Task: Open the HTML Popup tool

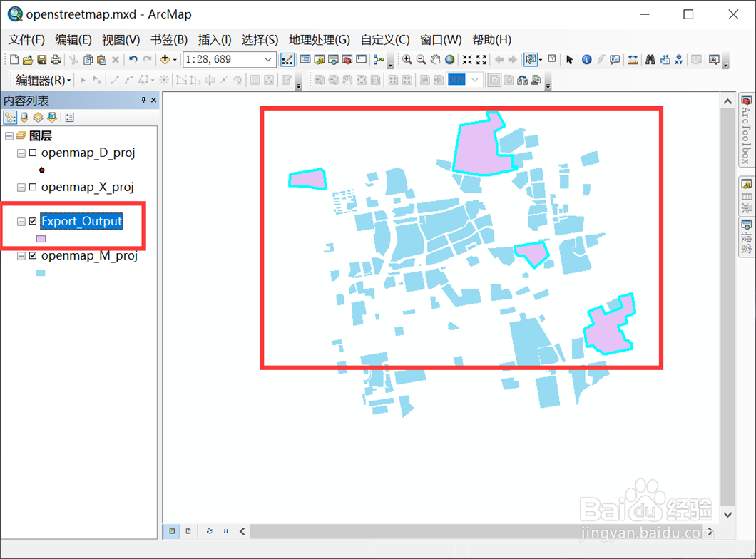Action: [x=615, y=60]
